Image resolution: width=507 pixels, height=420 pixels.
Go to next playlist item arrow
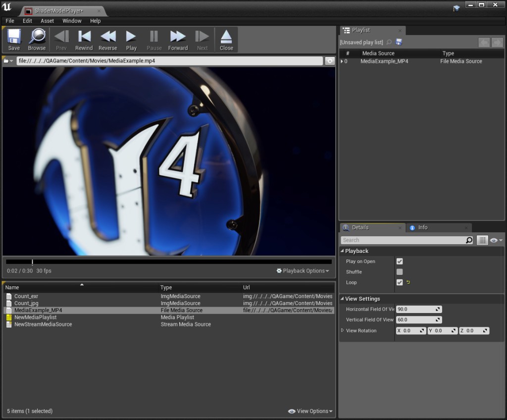pos(497,43)
